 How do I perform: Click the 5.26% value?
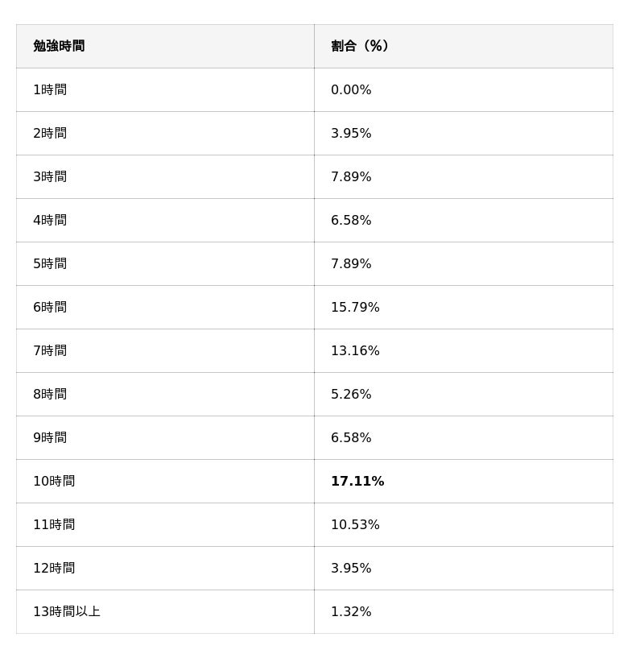coord(351,395)
